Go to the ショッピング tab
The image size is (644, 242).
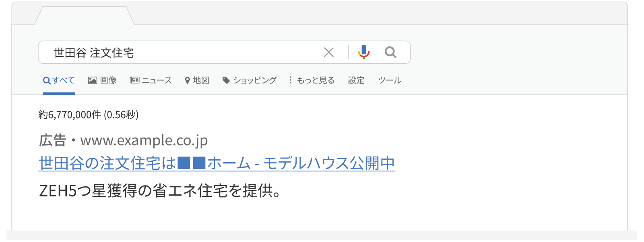[255, 80]
